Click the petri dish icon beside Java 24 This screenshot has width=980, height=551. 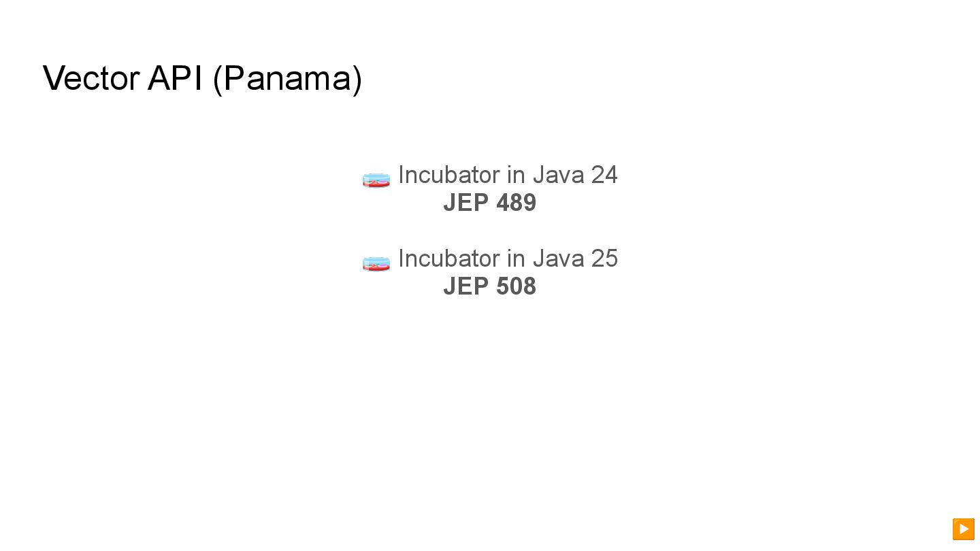click(376, 180)
